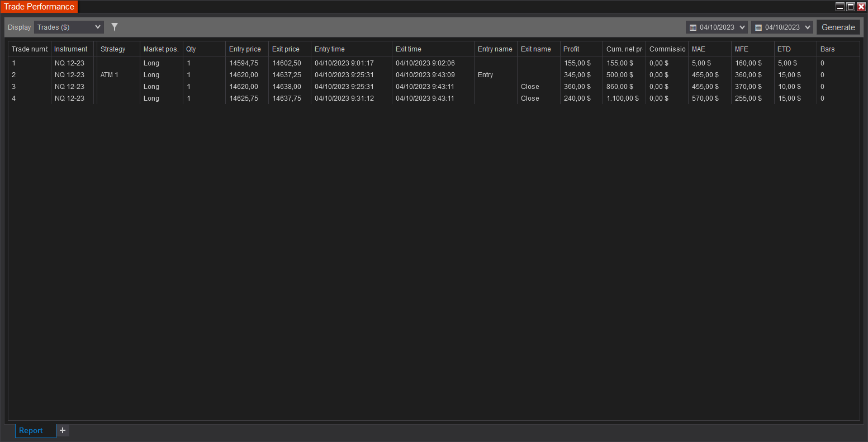Click profit value 155,00 $ in Profit column
The height and width of the screenshot is (442, 868).
coord(577,63)
